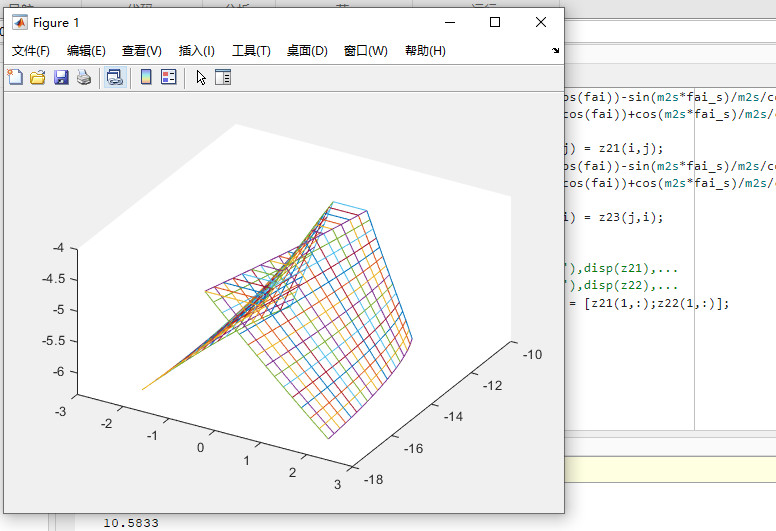The image size is (776, 531).
Task: Open the 帮助(H) menu
Action: tap(425, 51)
